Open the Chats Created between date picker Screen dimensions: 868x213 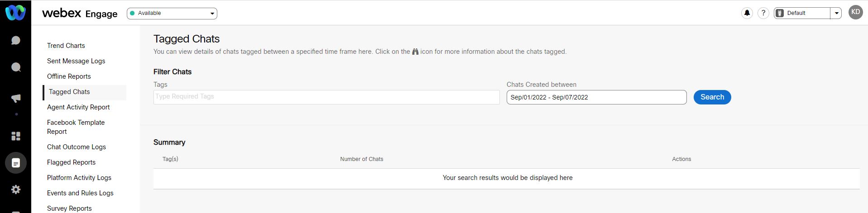596,97
